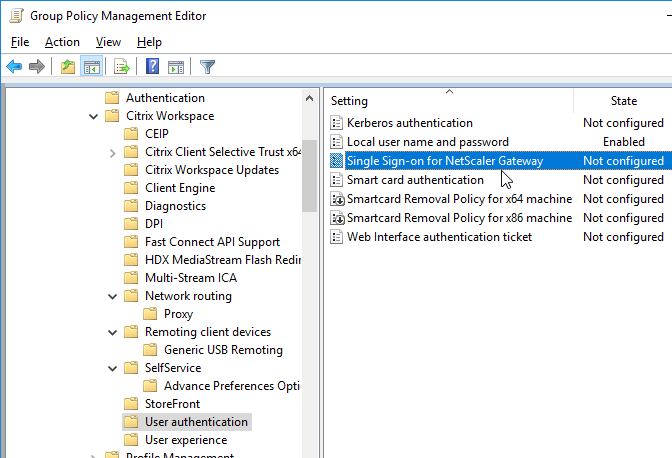Screen dimensions: 672x458
Task: Sort by the Setting column header
Action: [x=449, y=101]
